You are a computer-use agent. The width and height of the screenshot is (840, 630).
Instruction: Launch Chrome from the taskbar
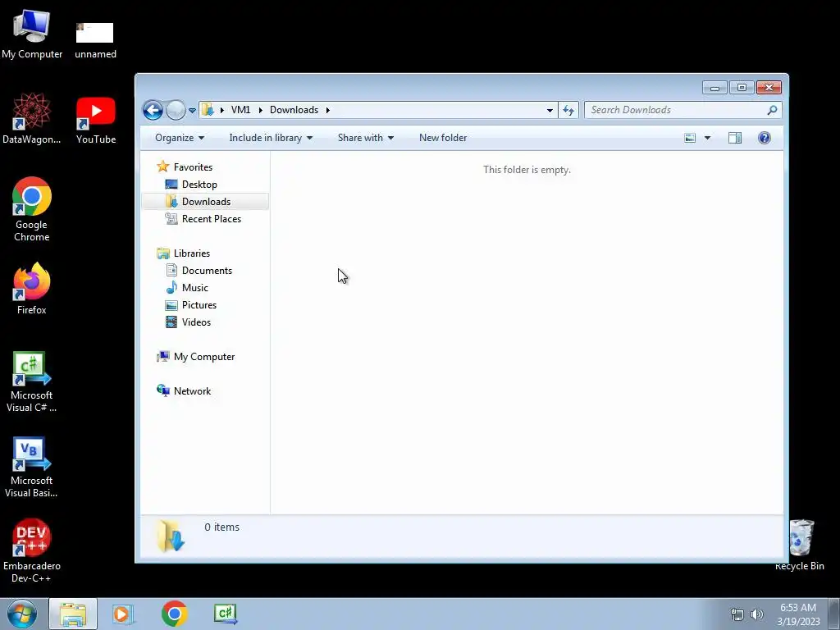pos(174,614)
